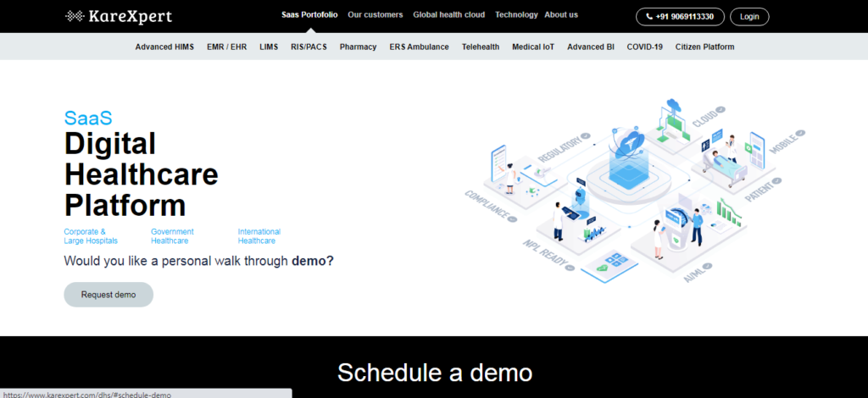Go to the Citizen Platform tab
Viewport: 868px width, 398px height.
point(704,47)
